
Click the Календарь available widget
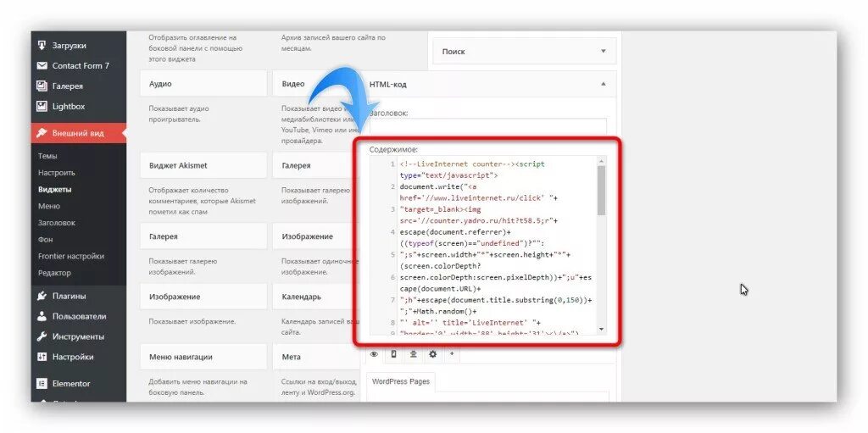click(x=317, y=297)
